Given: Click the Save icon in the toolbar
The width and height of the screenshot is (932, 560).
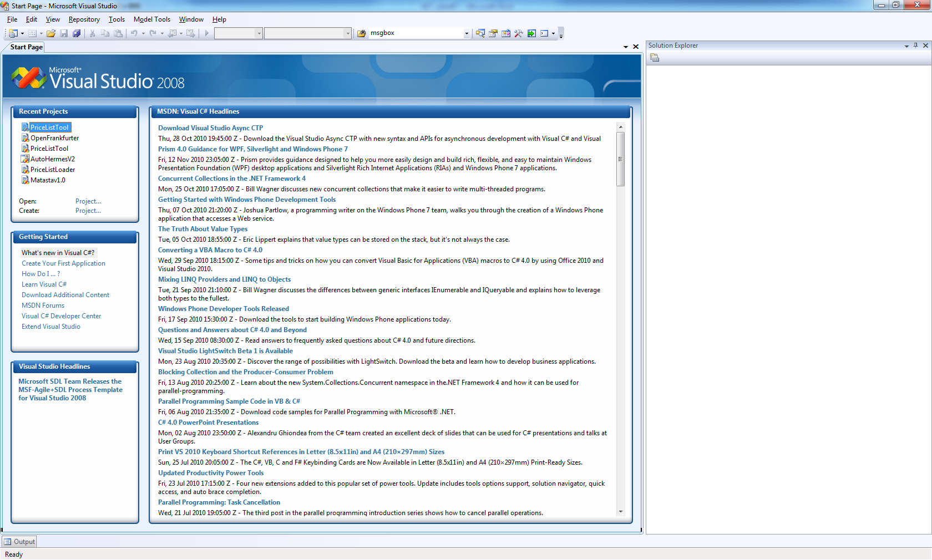Looking at the screenshot, I should click(x=64, y=33).
